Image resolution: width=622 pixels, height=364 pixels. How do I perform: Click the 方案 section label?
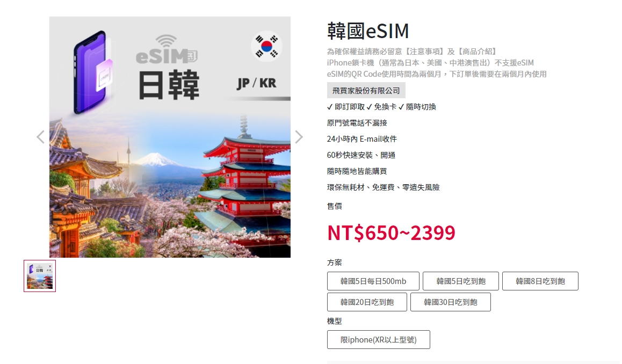coord(335,263)
